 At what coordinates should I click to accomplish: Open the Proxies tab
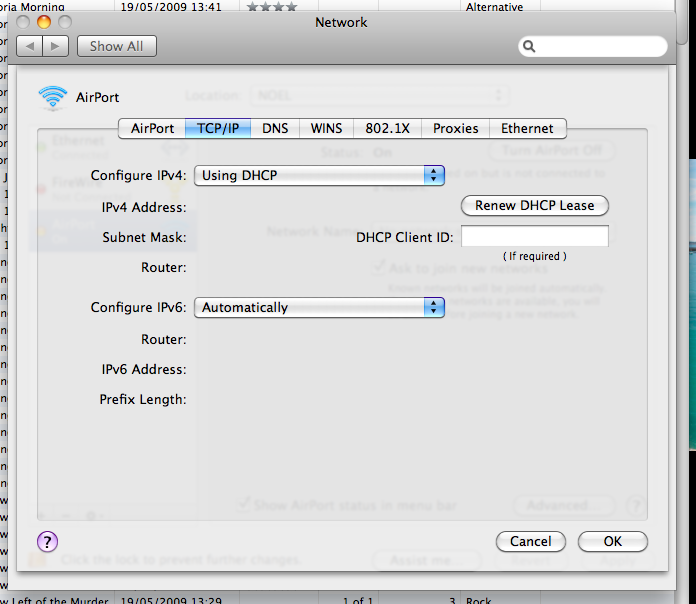[455, 129]
